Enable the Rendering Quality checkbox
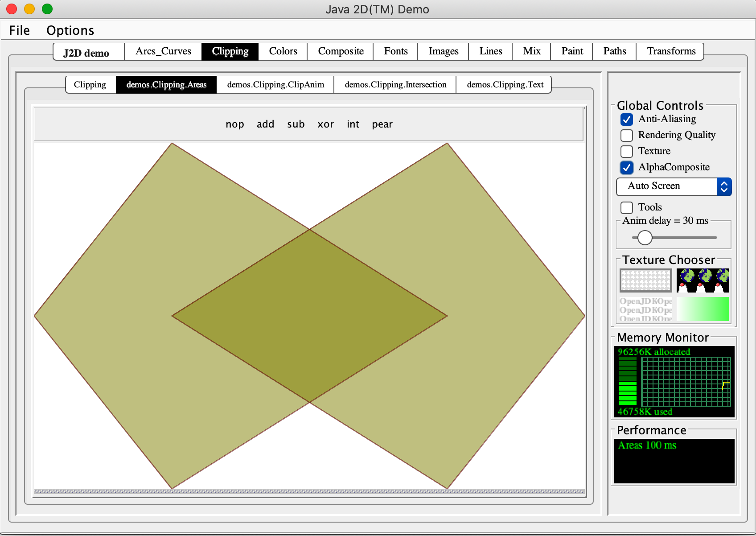 tap(627, 136)
